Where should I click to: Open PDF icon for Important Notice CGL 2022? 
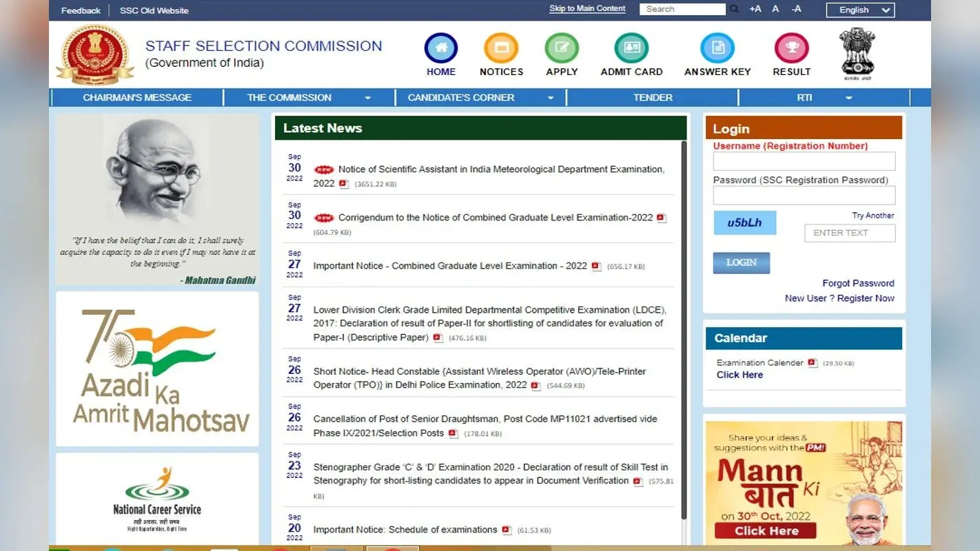[x=596, y=267]
